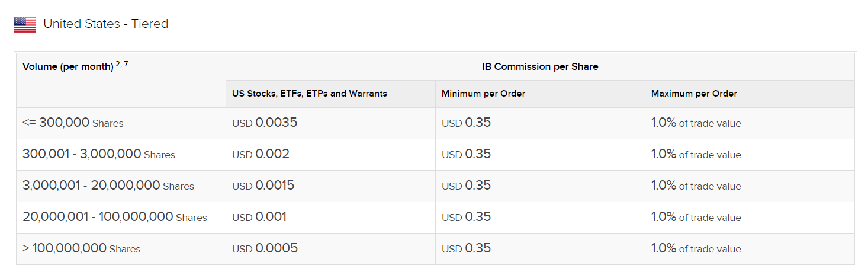Click the IB Commission per Share header
This screenshot has height=275, width=868.
pyautogui.click(x=540, y=66)
